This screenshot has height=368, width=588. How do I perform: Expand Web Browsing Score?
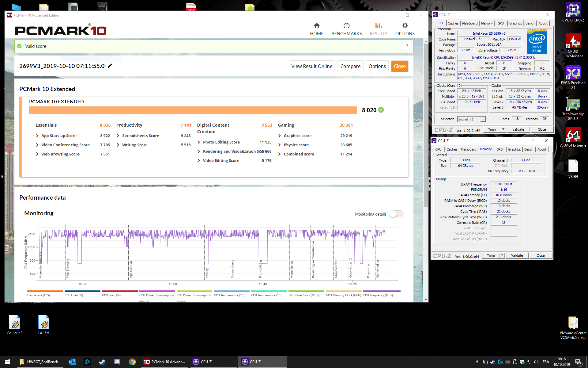pos(37,154)
